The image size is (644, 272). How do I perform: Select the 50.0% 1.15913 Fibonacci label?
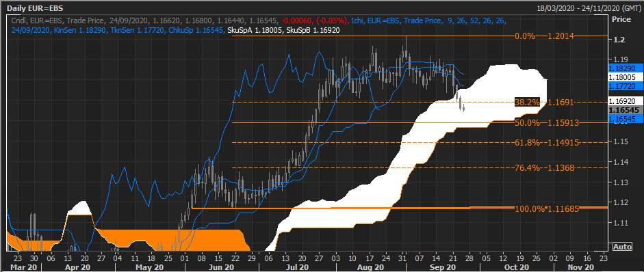pos(547,122)
